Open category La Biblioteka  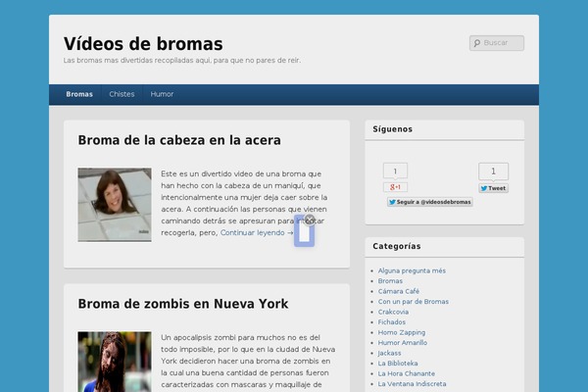click(398, 364)
